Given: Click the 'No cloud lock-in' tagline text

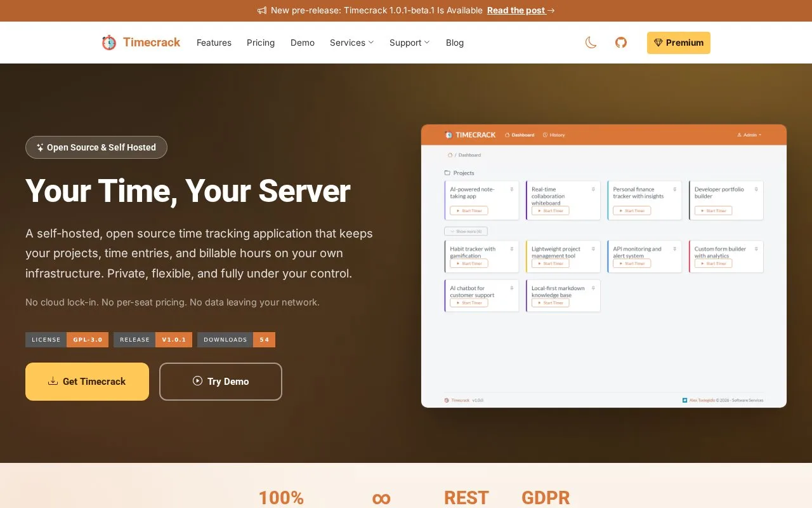Looking at the screenshot, I should [173, 302].
